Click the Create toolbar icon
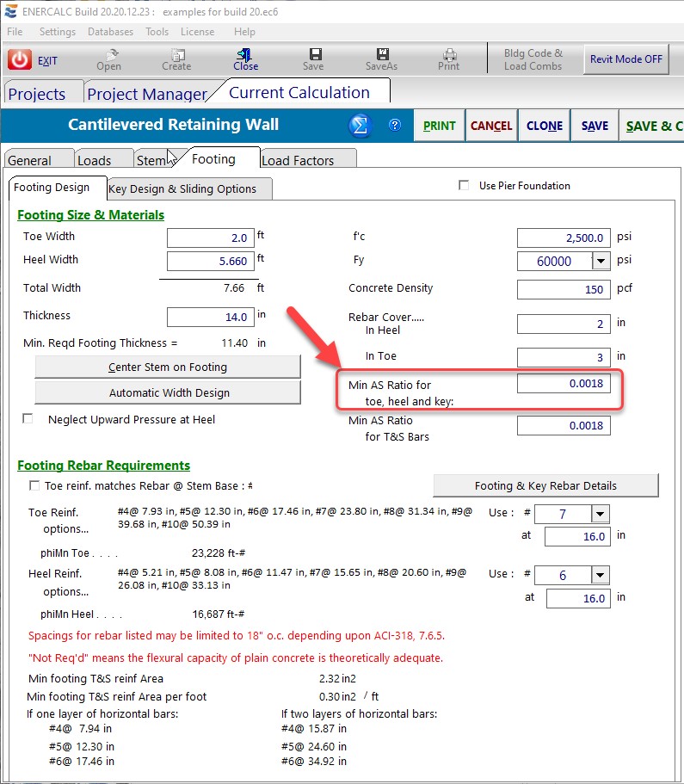The height and width of the screenshot is (784, 684). click(x=176, y=54)
